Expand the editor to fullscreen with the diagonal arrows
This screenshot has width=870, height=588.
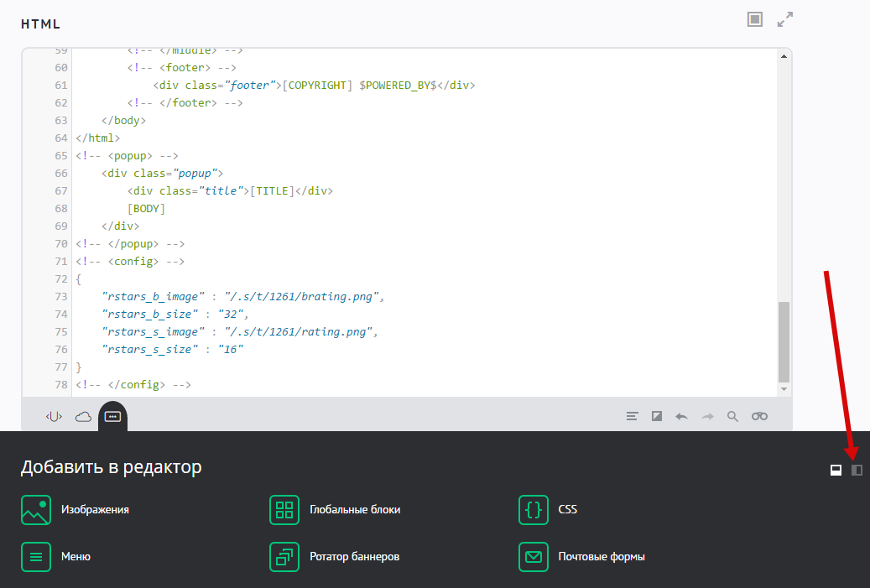(x=785, y=19)
